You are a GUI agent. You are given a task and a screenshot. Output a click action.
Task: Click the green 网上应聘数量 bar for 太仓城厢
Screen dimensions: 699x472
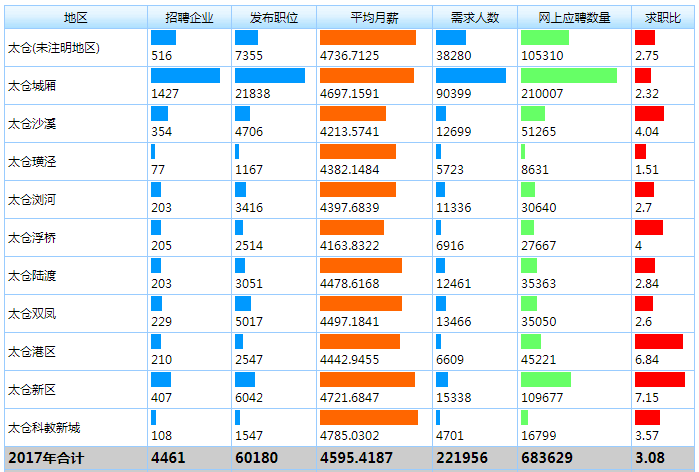point(568,76)
